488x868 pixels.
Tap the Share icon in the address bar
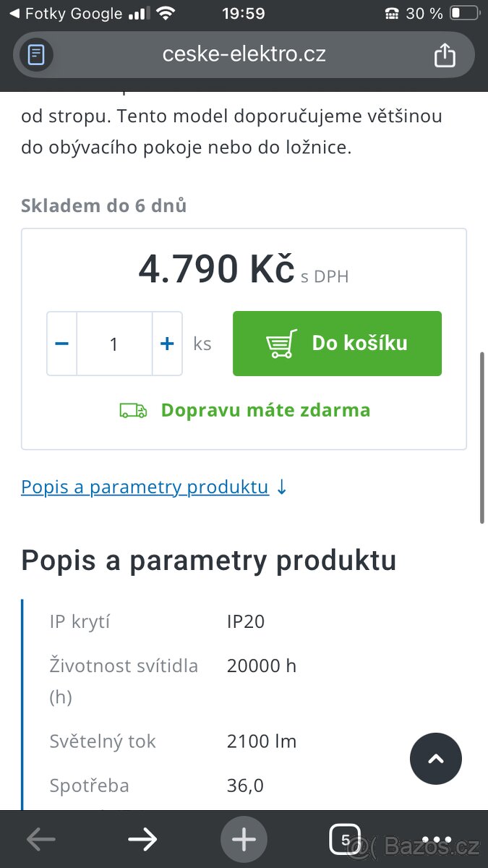445,54
